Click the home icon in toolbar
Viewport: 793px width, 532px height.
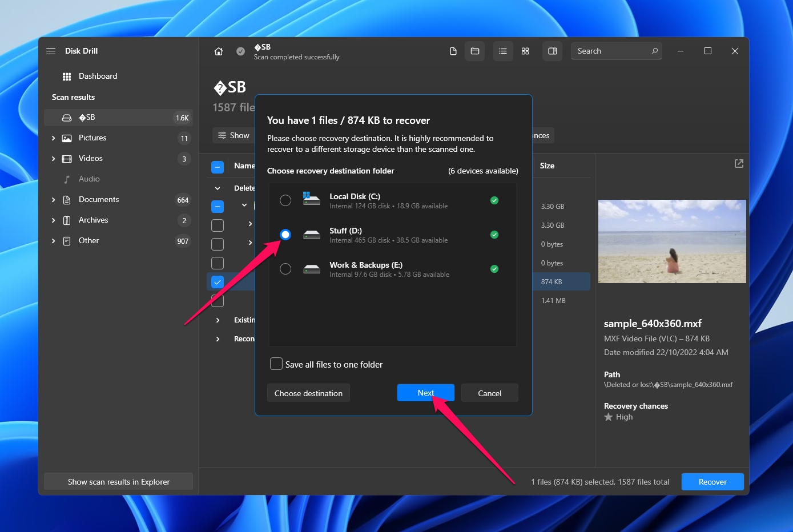pyautogui.click(x=219, y=51)
